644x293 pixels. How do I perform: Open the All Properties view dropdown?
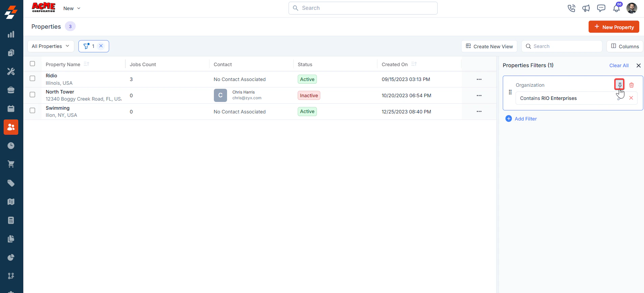pyautogui.click(x=51, y=46)
